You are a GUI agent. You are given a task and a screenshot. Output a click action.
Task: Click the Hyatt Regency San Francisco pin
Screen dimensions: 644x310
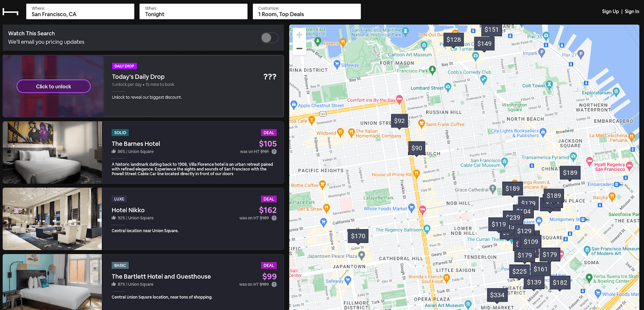629,166
